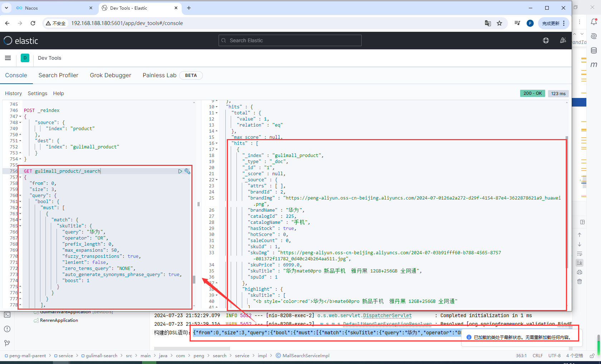Open the Kibana hamburger navigation menu

(x=8, y=58)
